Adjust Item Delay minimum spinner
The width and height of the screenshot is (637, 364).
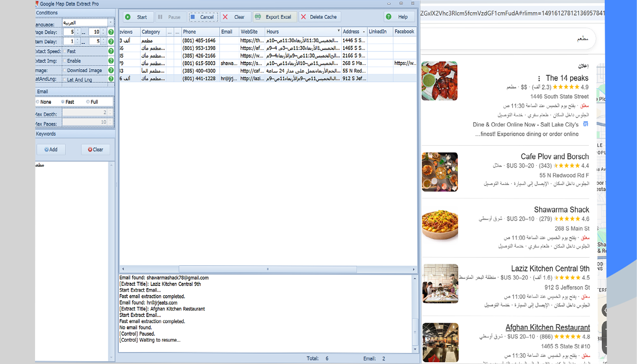[x=78, y=41]
